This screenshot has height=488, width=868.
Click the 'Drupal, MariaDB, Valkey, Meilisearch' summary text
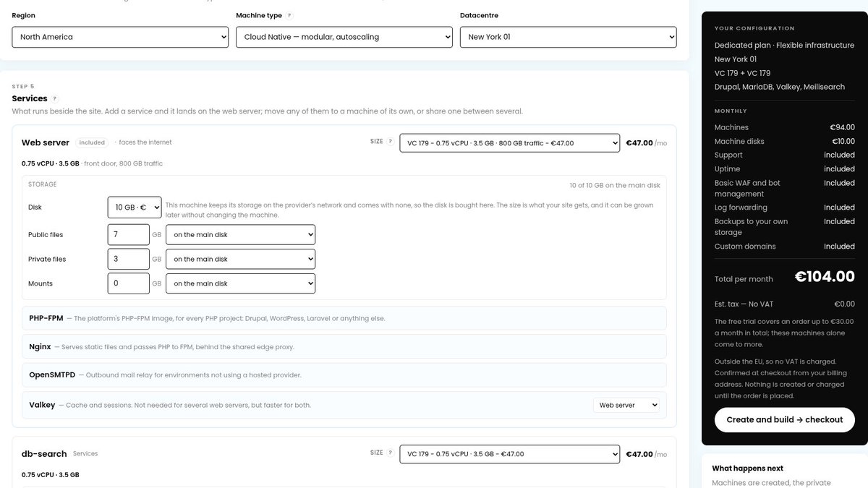pos(780,87)
